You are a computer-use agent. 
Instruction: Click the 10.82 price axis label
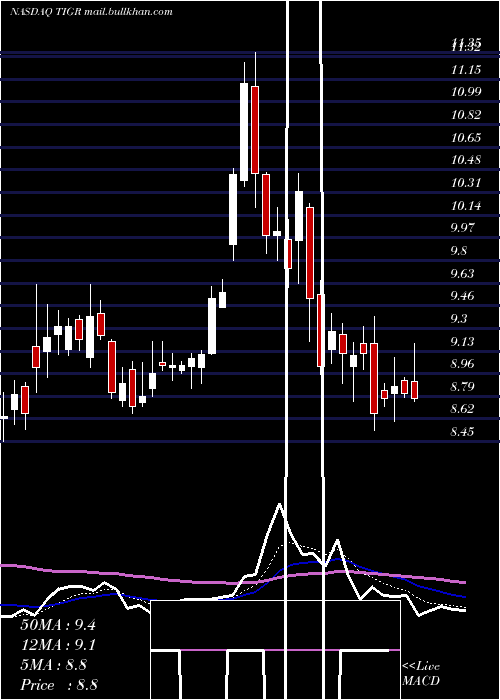pyautogui.click(x=466, y=115)
